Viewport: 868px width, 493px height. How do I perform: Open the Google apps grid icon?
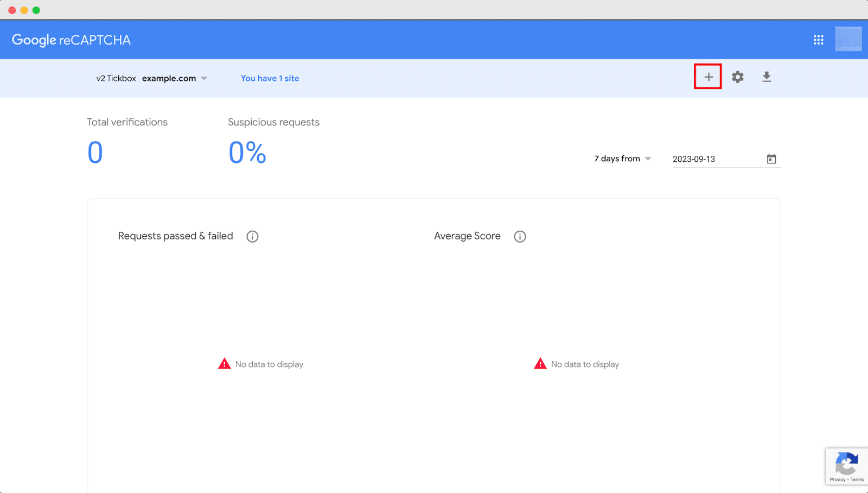coord(818,39)
